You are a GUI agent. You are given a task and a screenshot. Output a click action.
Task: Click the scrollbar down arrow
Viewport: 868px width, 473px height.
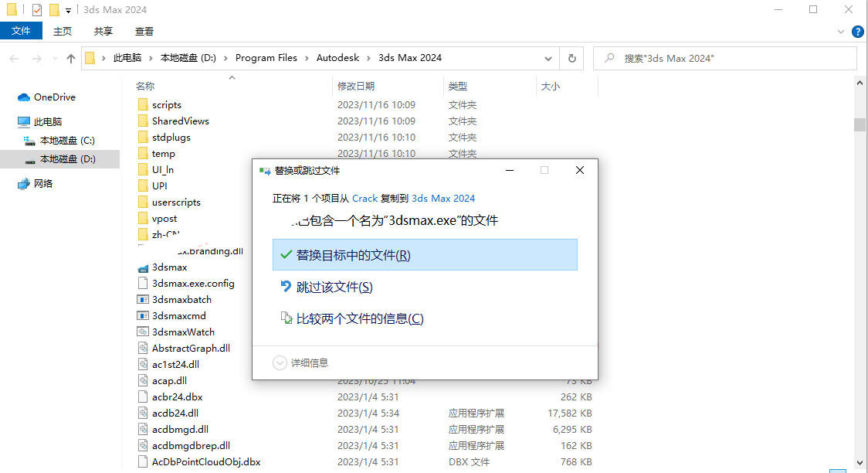tap(860, 462)
